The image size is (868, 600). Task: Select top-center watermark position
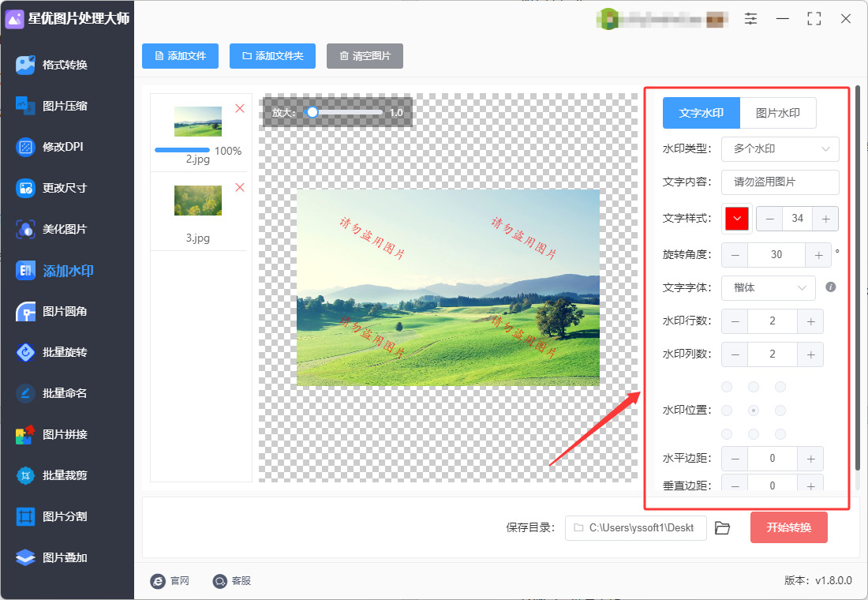point(754,387)
